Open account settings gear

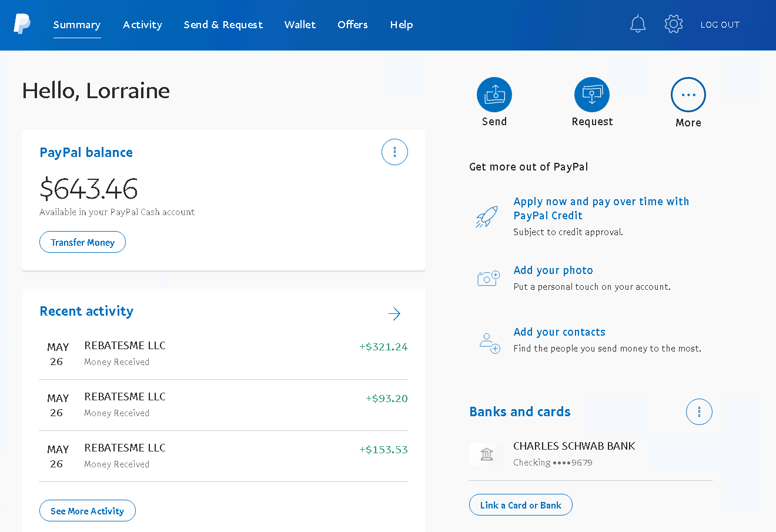coord(674,24)
